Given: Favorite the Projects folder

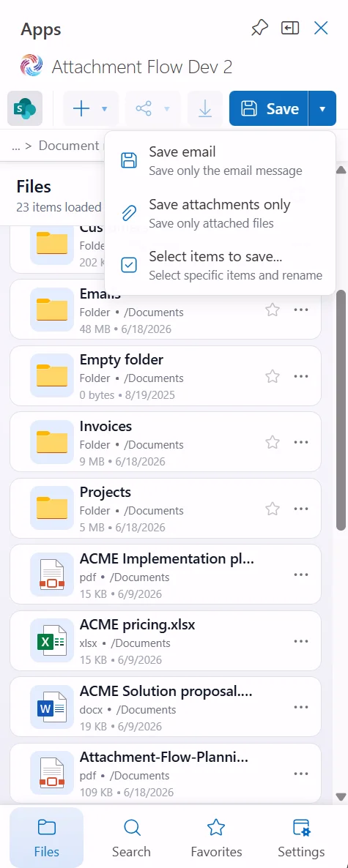Looking at the screenshot, I should tap(272, 508).
